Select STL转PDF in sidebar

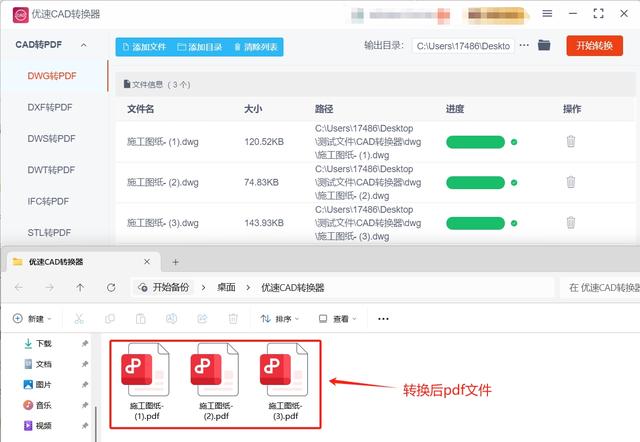[49, 233]
